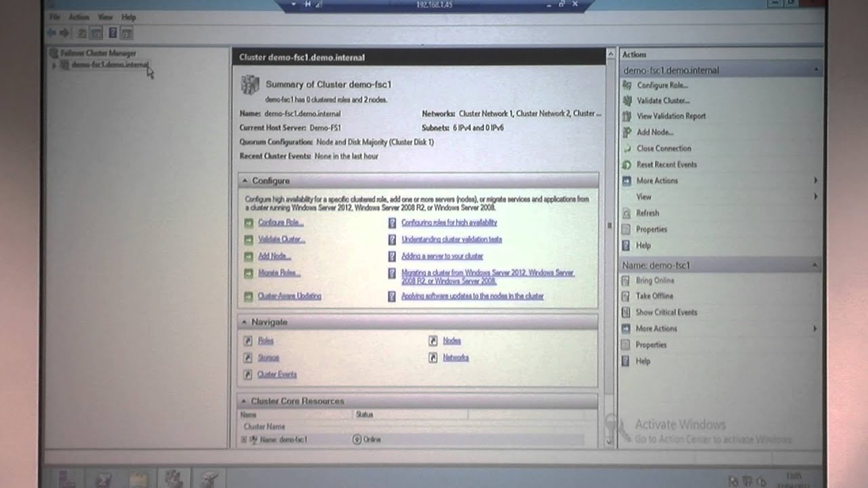Screen dimensions: 868x488
Task: Click the Reset Recent Events icon
Action: pos(626,165)
